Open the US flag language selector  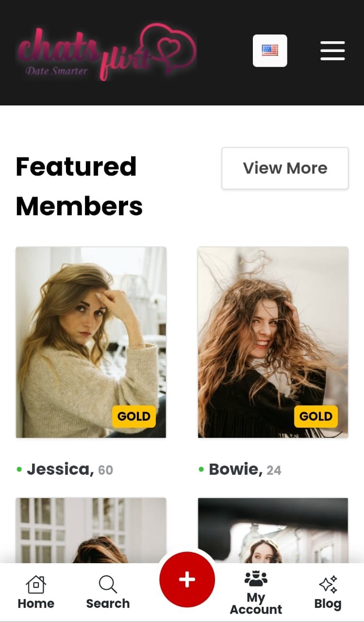pyautogui.click(x=270, y=51)
